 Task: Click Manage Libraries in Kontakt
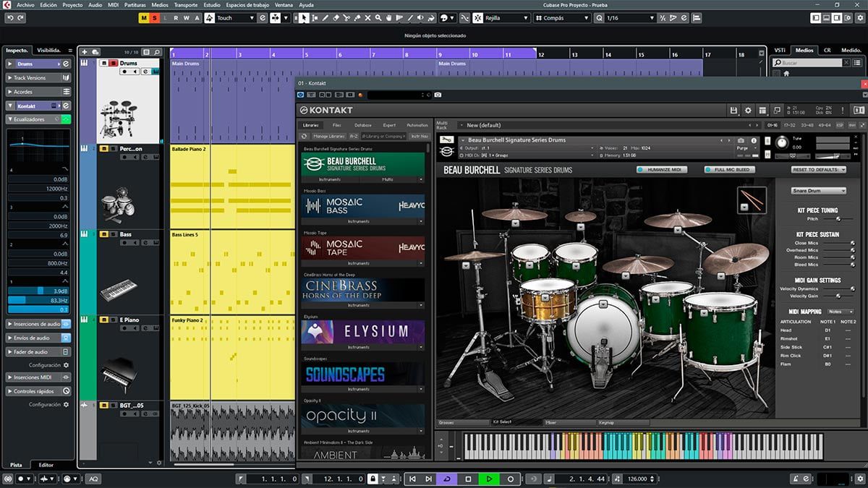point(328,136)
